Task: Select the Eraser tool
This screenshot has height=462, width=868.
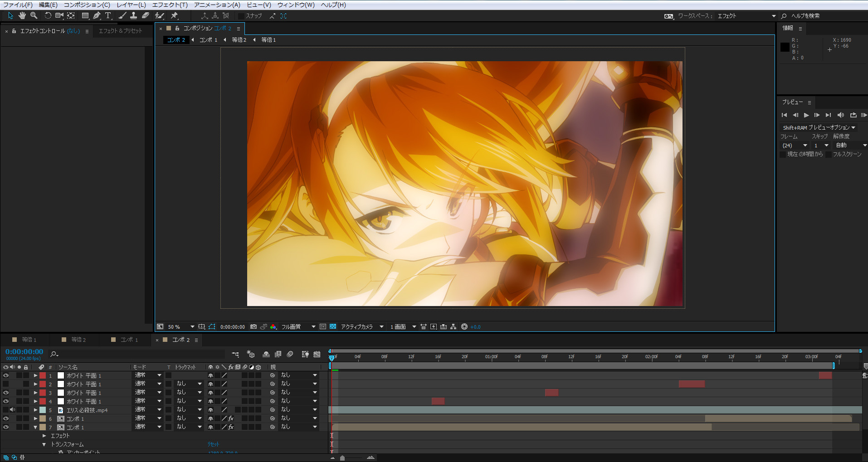Action: click(x=145, y=15)
